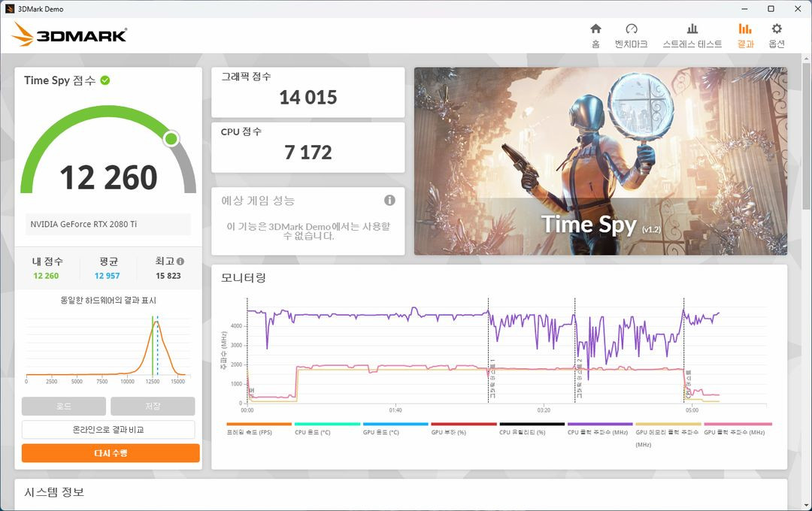Click the knob on the Time Spy score gauge
The height and width of the screenshot is (511, 812).
(171, 138)
